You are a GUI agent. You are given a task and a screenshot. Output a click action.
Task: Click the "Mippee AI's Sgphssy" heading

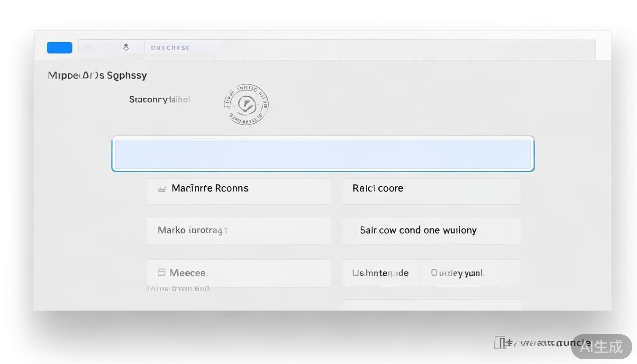pos(97,75)
